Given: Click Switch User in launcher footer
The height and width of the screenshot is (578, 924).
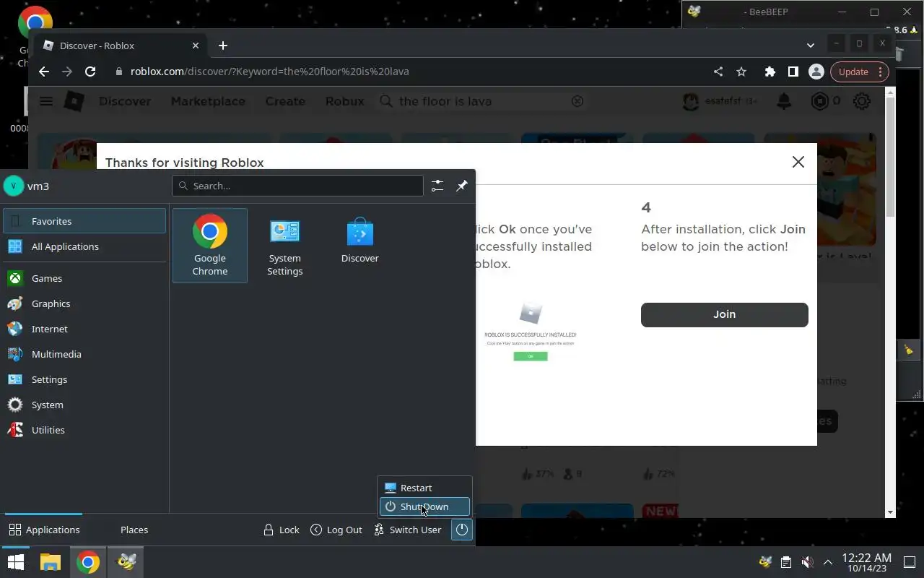Looking at the screenshot, I should [408, 530].
